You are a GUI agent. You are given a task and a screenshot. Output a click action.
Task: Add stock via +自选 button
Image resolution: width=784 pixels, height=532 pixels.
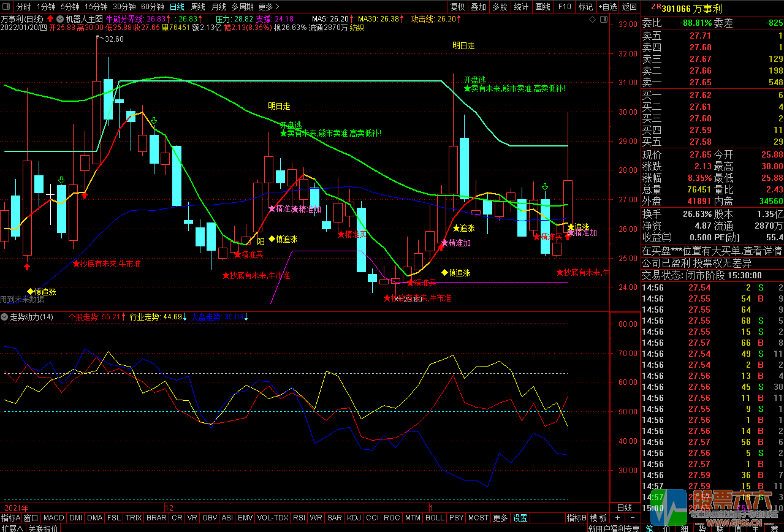pyautogui.click(x=607, y=7)
